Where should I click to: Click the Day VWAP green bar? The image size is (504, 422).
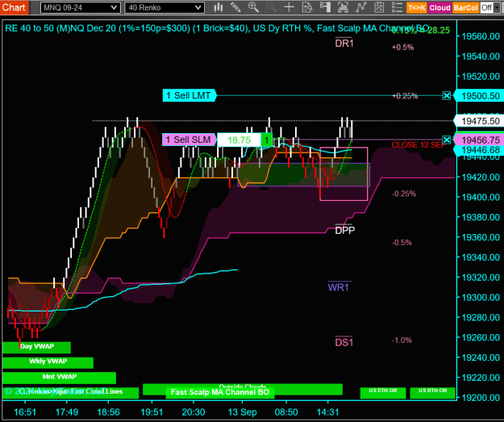coord(36,348)
